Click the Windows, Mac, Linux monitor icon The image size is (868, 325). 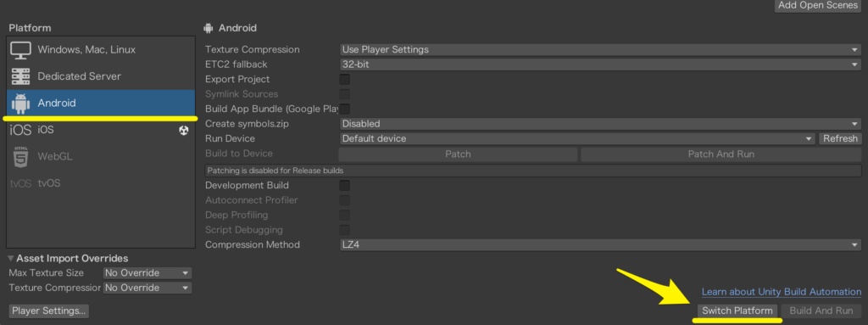pos(20,50)
